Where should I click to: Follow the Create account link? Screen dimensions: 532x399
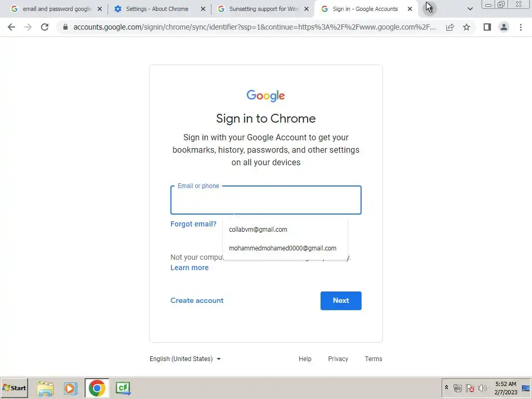[197, 301]
